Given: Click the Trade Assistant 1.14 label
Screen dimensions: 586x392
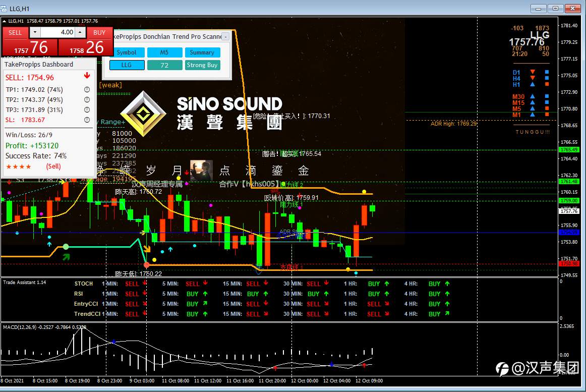Looking at the screenshot, I should coord(25,283).
